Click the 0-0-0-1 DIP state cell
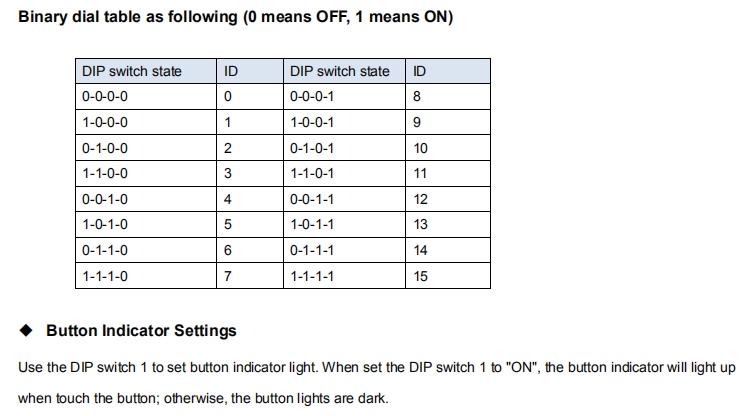Image resolution: width=745 pixels, height=416 pixels. [x=344, y=96]
